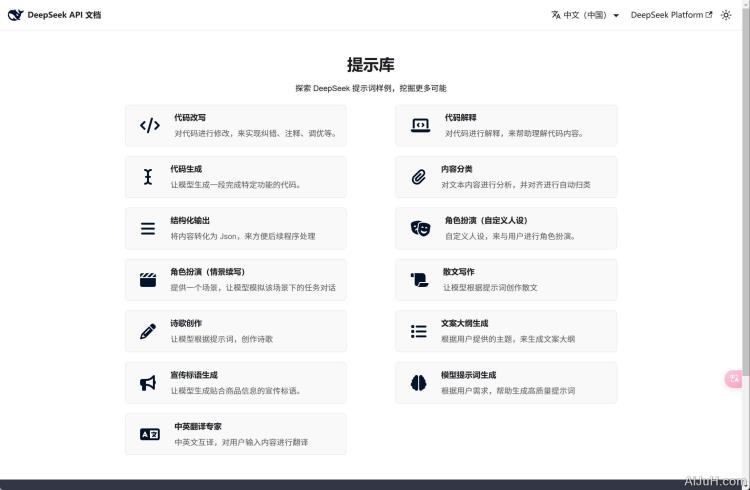This screenshot has width=750, height=490.
Task: Click description 自定义人设，来与用户进行角色扮演。
Action: coord(511,236)
